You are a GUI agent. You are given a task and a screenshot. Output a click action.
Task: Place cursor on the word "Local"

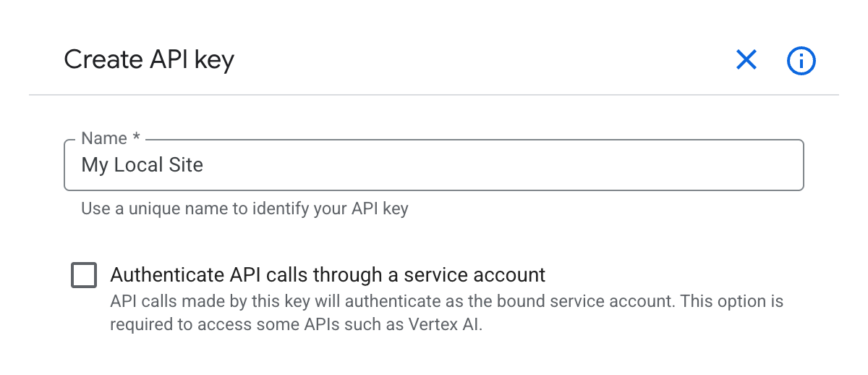pos(142,165)
